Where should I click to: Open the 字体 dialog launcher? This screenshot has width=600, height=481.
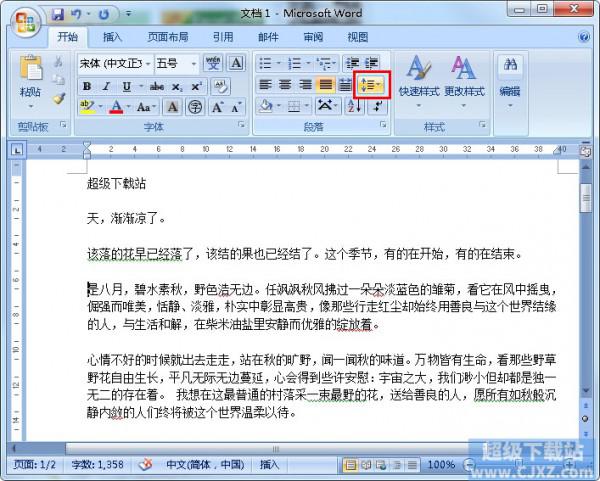[x=241, y=124]
